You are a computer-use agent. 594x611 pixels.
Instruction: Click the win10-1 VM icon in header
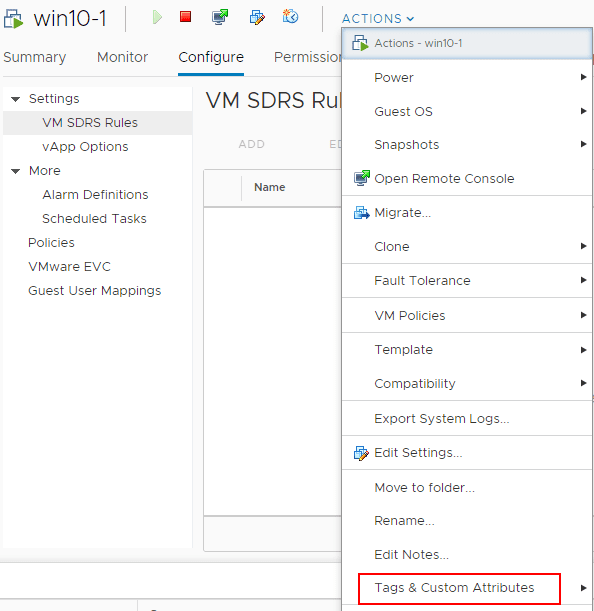(x=14, y=19)
